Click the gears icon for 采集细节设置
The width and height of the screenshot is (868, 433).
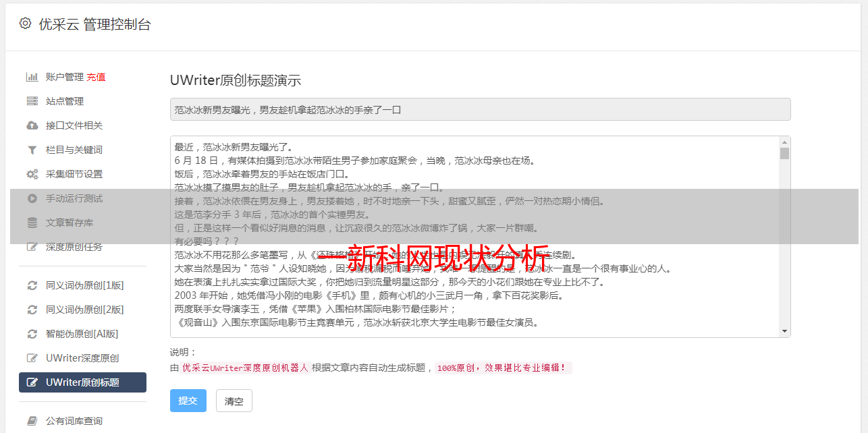(32, 174)
